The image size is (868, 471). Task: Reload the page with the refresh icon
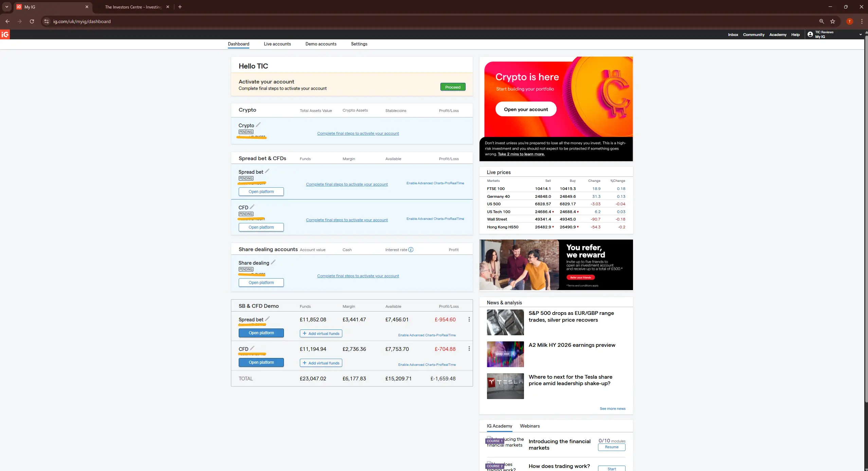pyautogui.click(x=32, y=21)
